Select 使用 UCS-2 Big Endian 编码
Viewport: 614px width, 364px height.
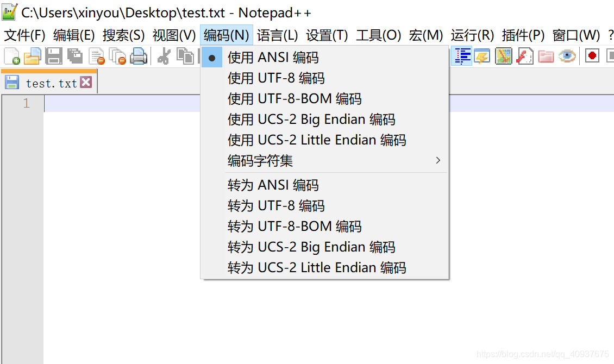[324, 120]
